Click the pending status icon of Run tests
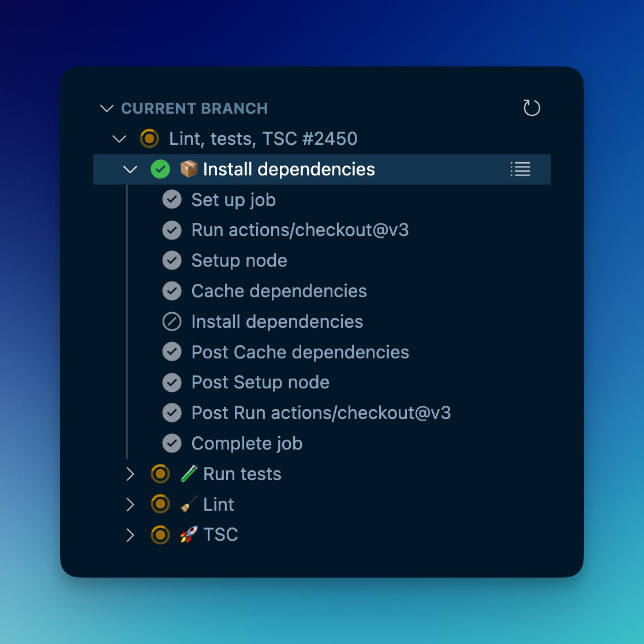644x644 pixels. click(x=160, y=474)
